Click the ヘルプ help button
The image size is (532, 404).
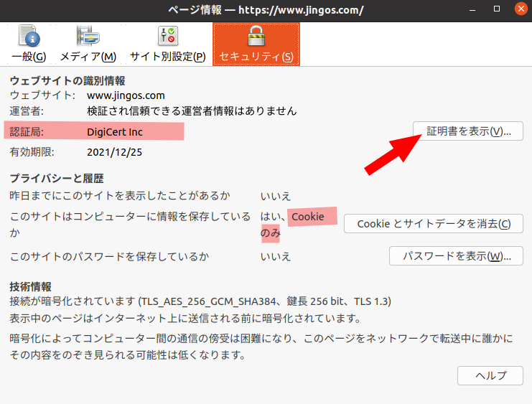click(x=490, y=375)
